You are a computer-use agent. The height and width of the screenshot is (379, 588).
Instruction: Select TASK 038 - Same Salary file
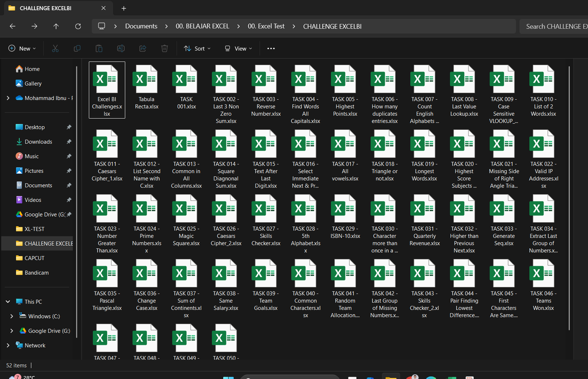pyautogui.click(x=226, y=285)
